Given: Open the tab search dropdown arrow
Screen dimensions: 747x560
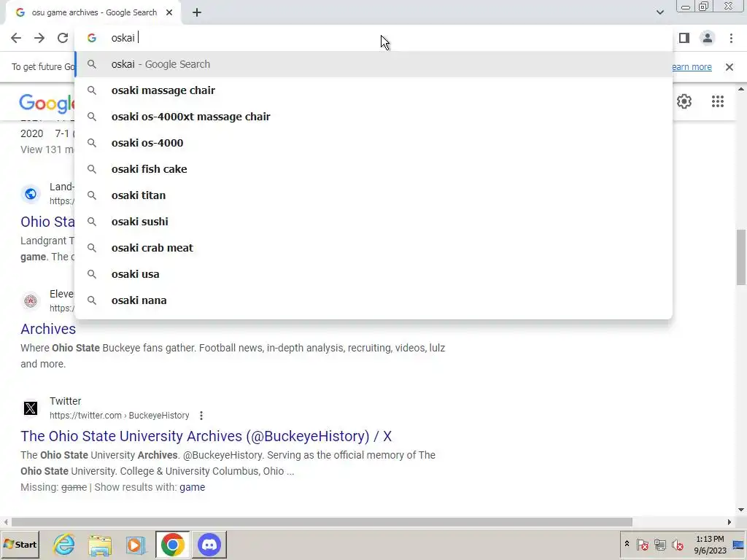Looking at the screenshot, I should pos(659,12).
